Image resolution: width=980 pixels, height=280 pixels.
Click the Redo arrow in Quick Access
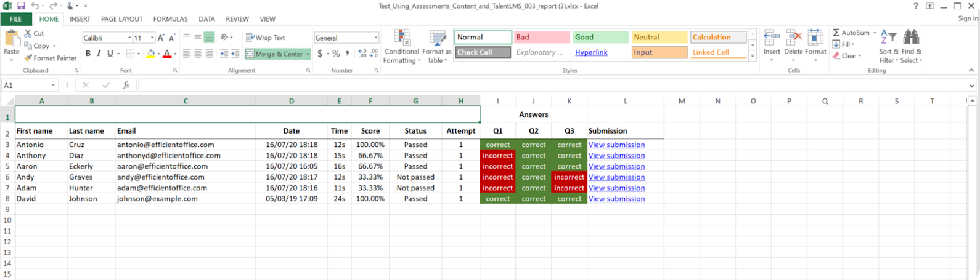53,6
